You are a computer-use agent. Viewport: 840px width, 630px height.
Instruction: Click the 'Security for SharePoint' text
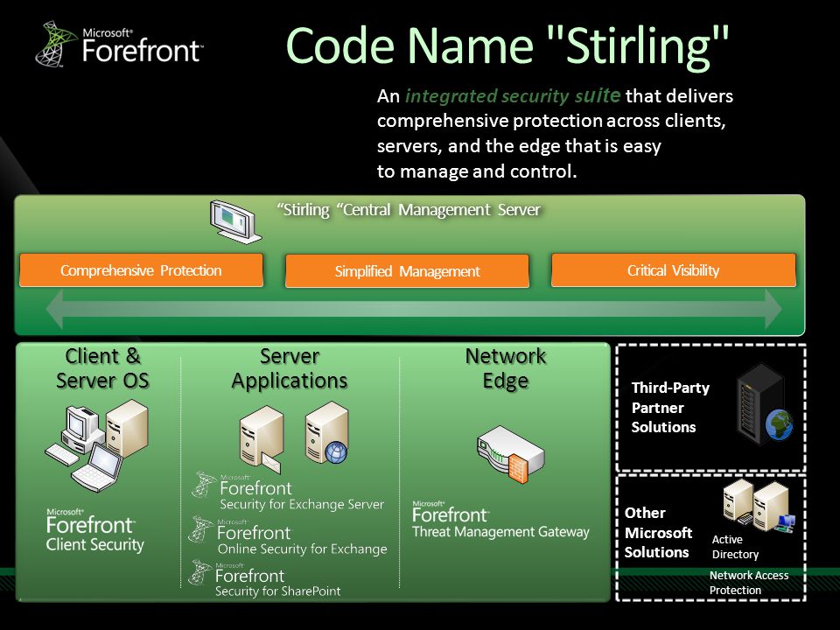tap(278, 591)
